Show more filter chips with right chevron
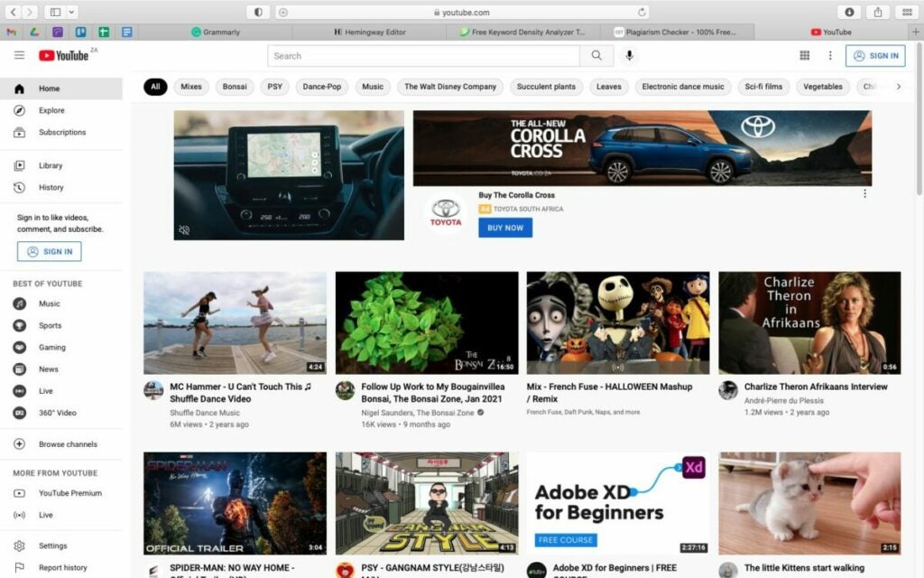 (x=898, y=87)
